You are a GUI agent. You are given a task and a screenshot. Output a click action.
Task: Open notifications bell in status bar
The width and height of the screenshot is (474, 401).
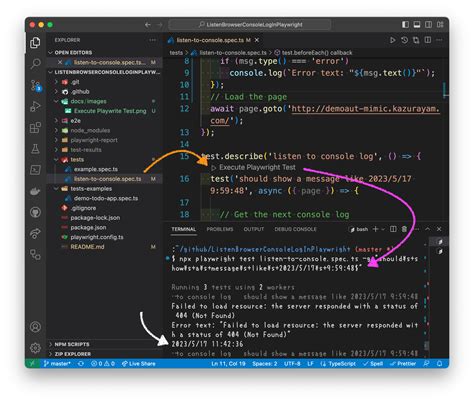pyautogui.click(x=440, y=364)
